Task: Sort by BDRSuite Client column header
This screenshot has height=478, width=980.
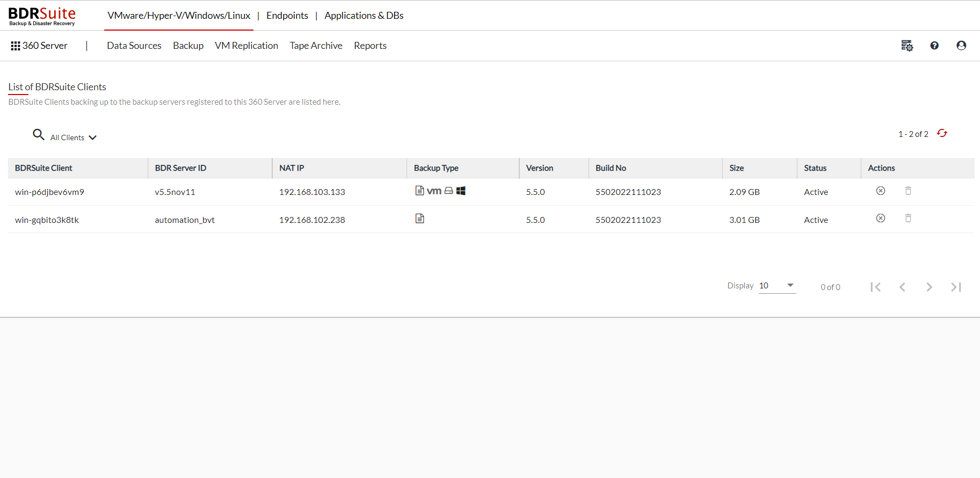Action: 43,168
